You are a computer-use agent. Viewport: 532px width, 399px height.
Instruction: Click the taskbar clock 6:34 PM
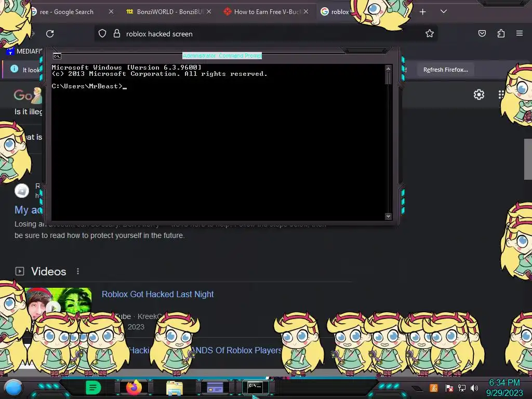pyautogui.click(x=504, y=383)
